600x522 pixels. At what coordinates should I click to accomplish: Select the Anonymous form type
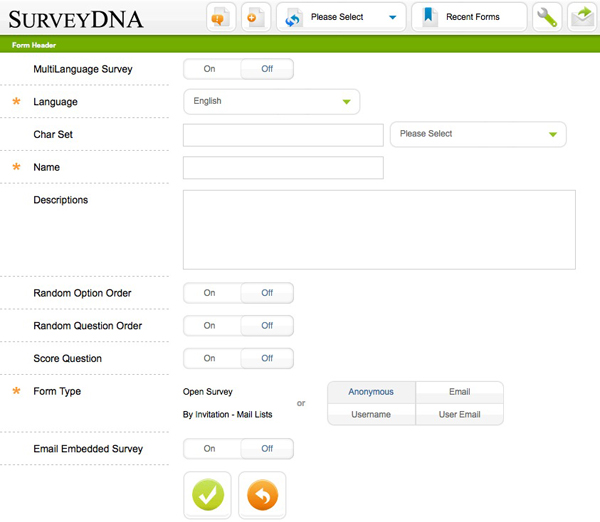[x=371, y=392]
